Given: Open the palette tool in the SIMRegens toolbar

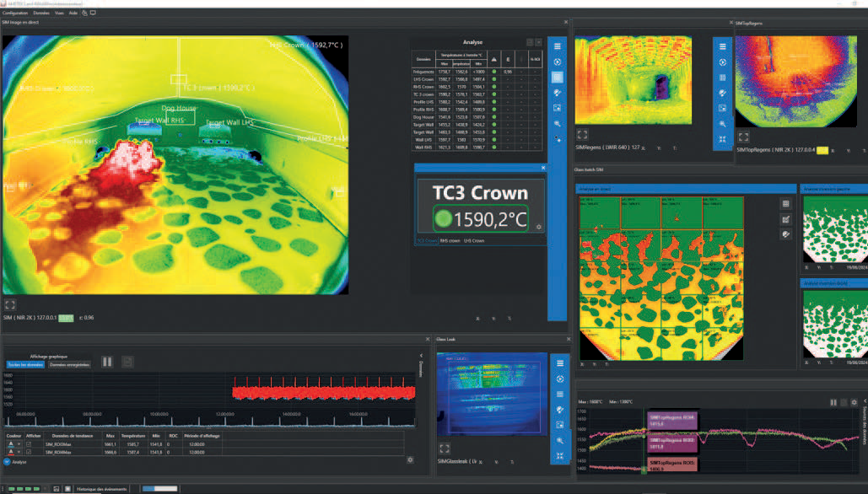Looking at the screenshot, I should click(x=722, y=93).
